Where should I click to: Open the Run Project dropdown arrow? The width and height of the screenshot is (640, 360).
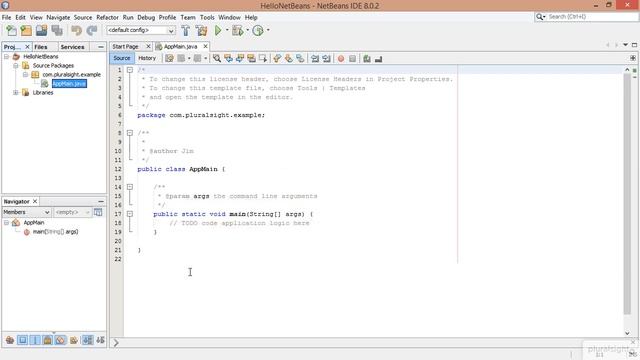(x=227, y=30)
